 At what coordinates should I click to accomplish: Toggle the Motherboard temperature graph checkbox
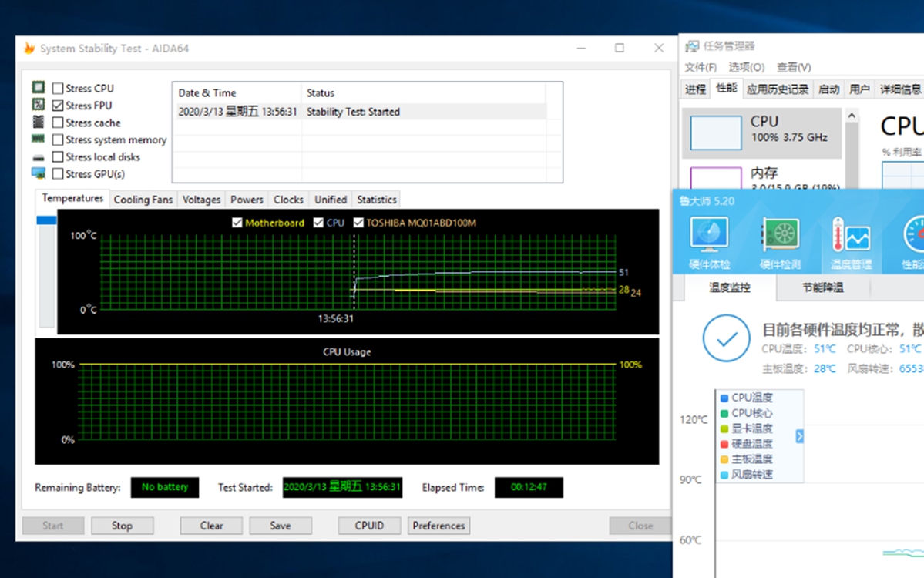coord(237,223)
